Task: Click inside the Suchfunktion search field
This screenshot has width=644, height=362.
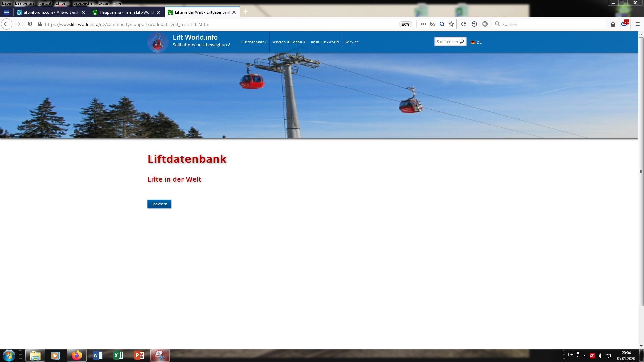Action: point(448,41)
